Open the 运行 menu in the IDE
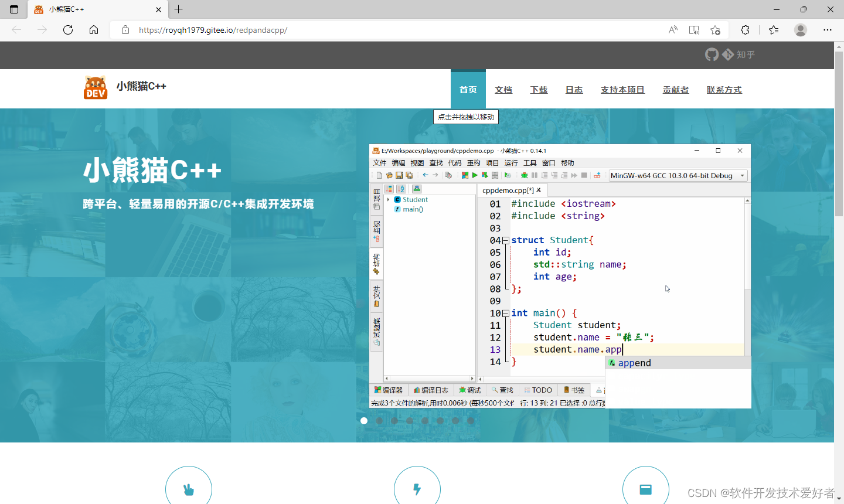The width and height of the screenshot is (844, 504). [x=511, y=163]
